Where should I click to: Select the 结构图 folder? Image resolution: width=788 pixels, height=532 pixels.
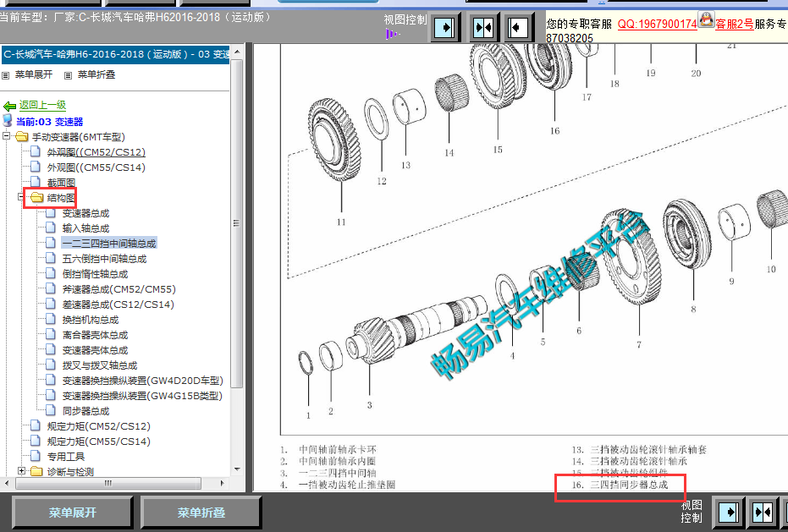[61, 198]
